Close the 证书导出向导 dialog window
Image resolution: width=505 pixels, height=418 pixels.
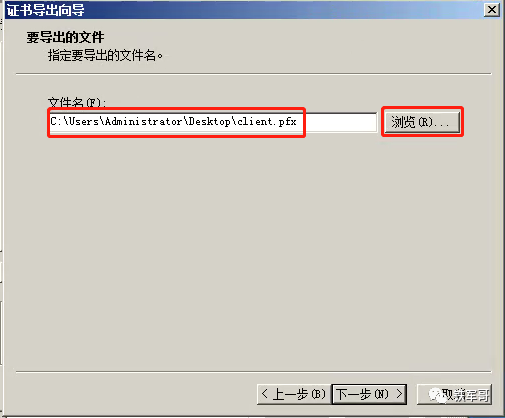click(491, 10)
